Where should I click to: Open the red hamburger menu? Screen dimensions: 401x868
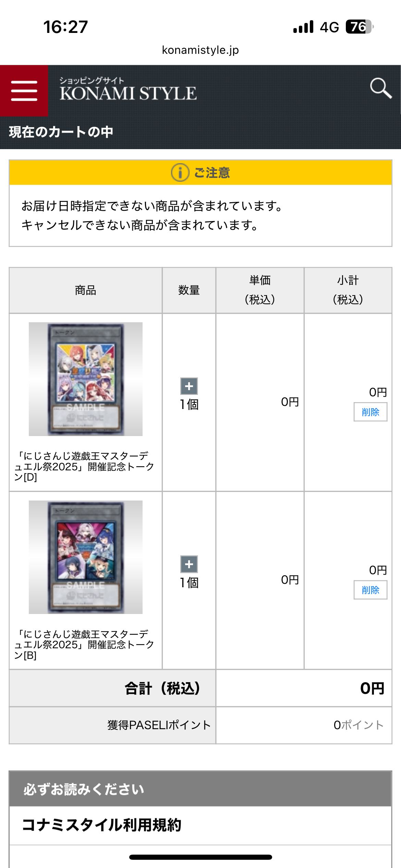click(24, 91)
